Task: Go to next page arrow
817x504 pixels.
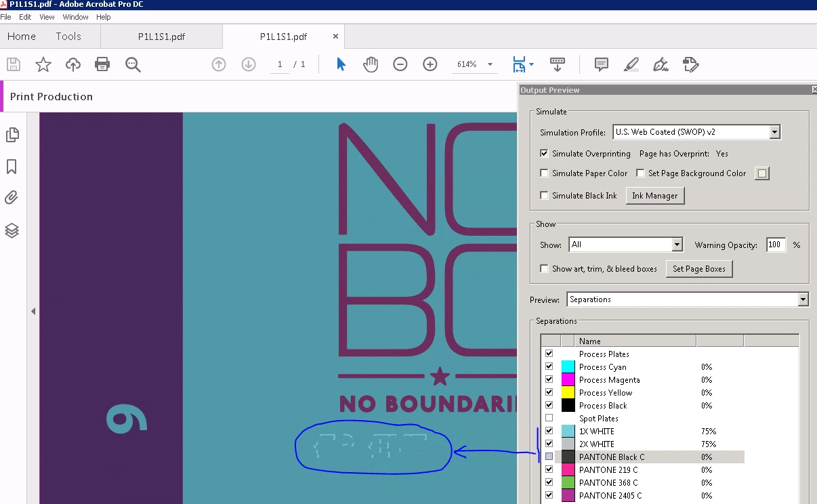Action: 249,64
